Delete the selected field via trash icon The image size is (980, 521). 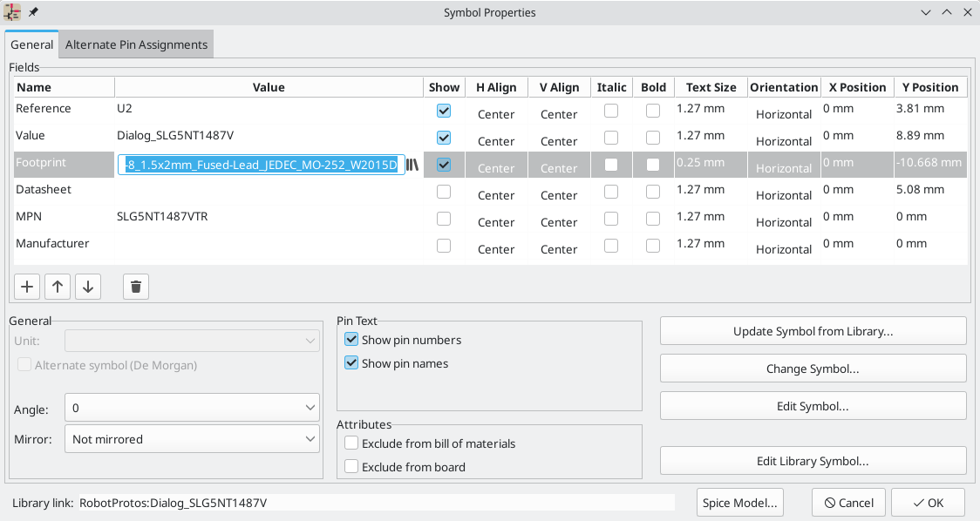click(x=135, y=286)
